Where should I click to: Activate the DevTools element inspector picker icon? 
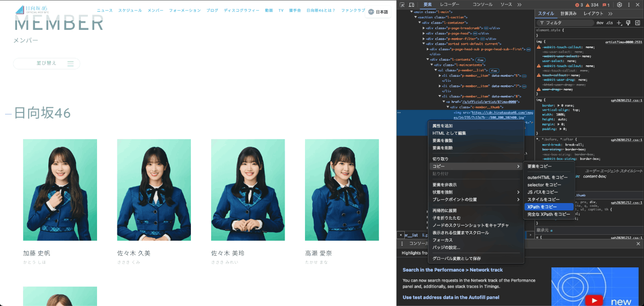(x=402, y=5)
